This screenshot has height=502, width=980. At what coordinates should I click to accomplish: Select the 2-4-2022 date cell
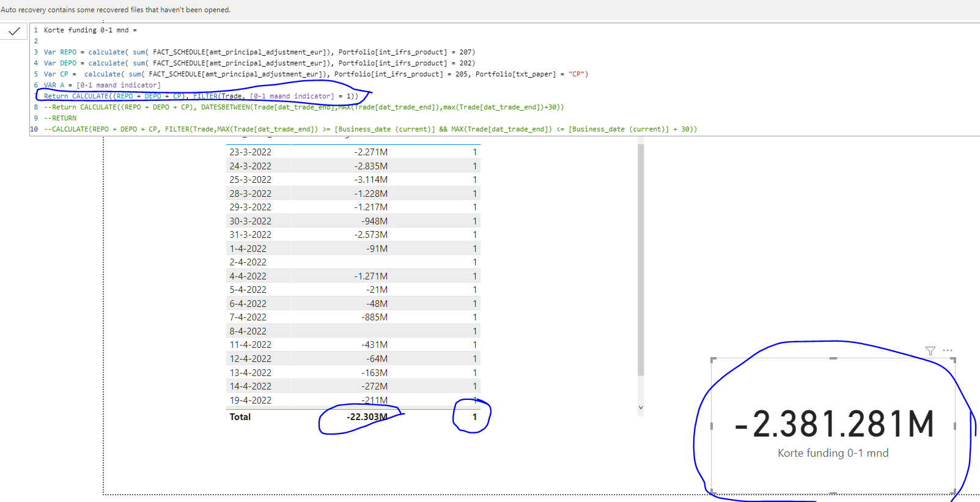[x=248, y=262]
